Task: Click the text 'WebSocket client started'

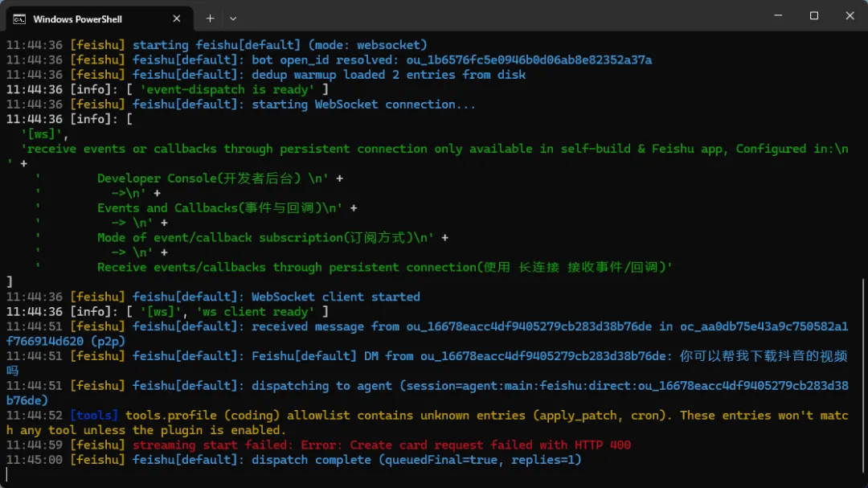Action: pyautogui.click(x=335, y=297)
